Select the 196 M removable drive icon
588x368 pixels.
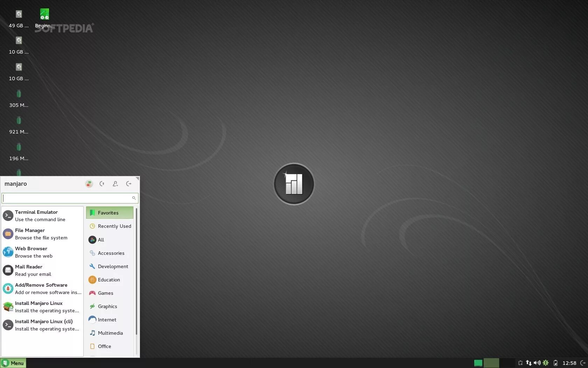point(19,152)
